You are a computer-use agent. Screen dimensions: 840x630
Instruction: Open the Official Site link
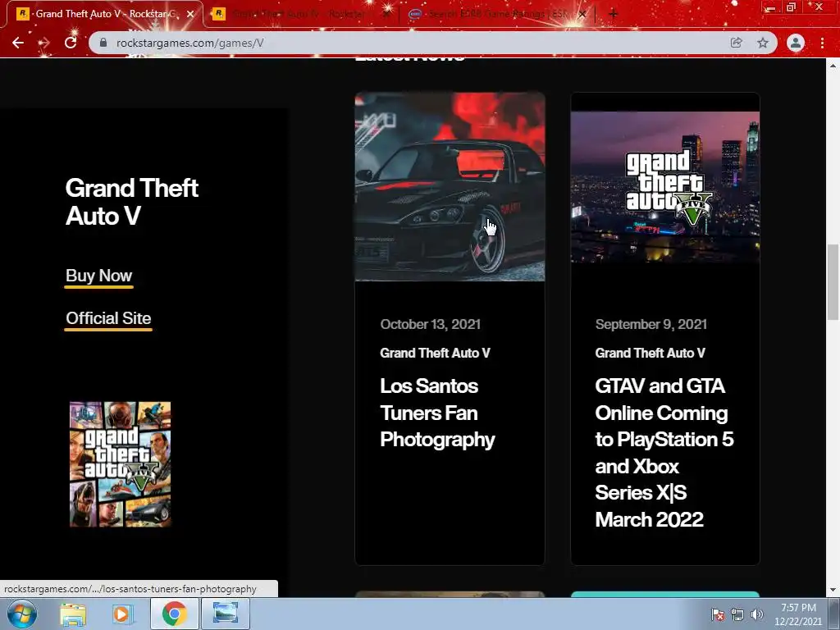[x=108, y=319]
